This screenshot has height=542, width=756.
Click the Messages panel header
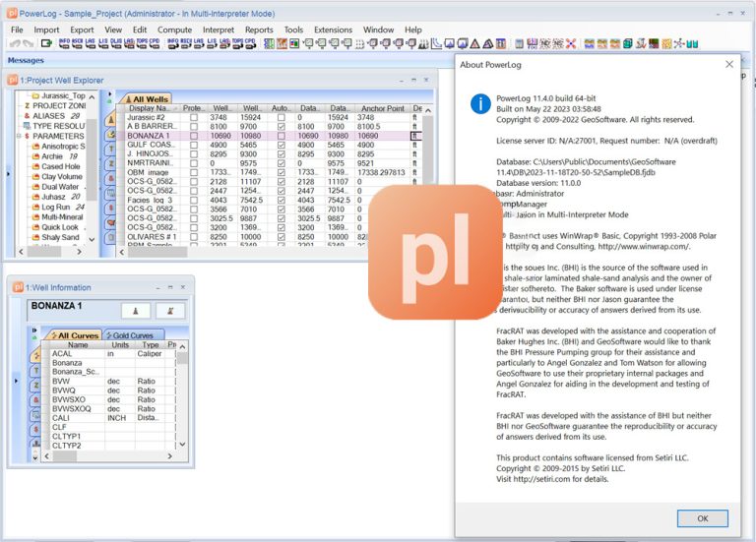click(26, 60)
